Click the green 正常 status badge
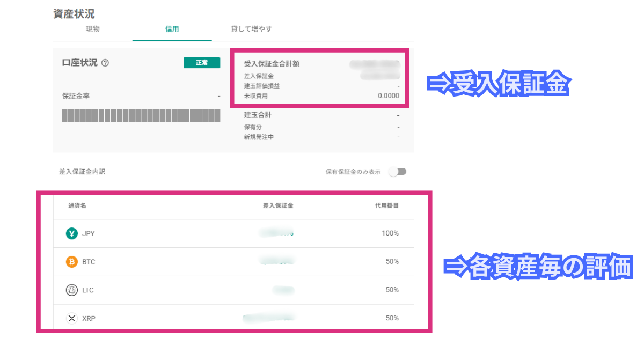This screenshot has height=338, width=644. pyautogui.click(x=202, y=63)
